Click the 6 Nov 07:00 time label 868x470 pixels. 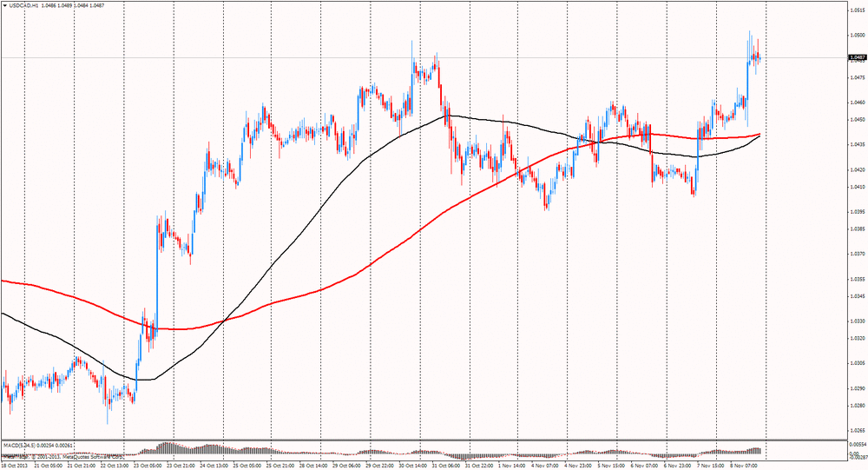tap(646, 466)
